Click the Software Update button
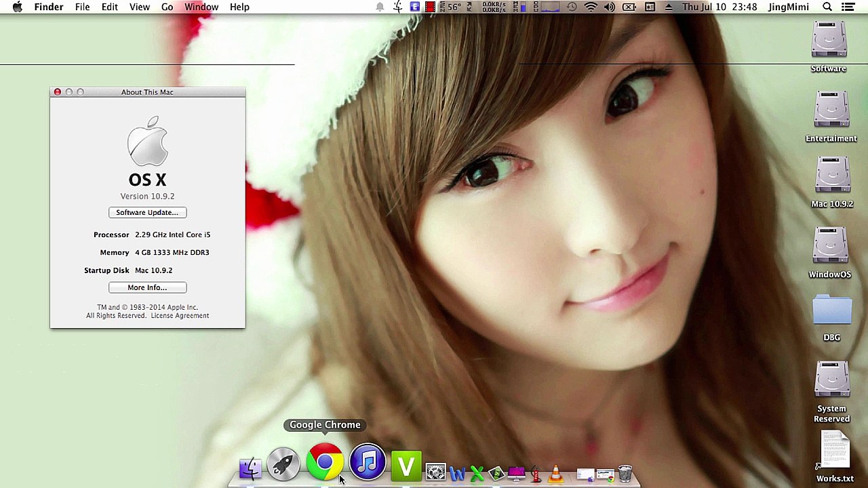This screenshot has width=868, height=488. pyautogui.click(x=147, y=213)
